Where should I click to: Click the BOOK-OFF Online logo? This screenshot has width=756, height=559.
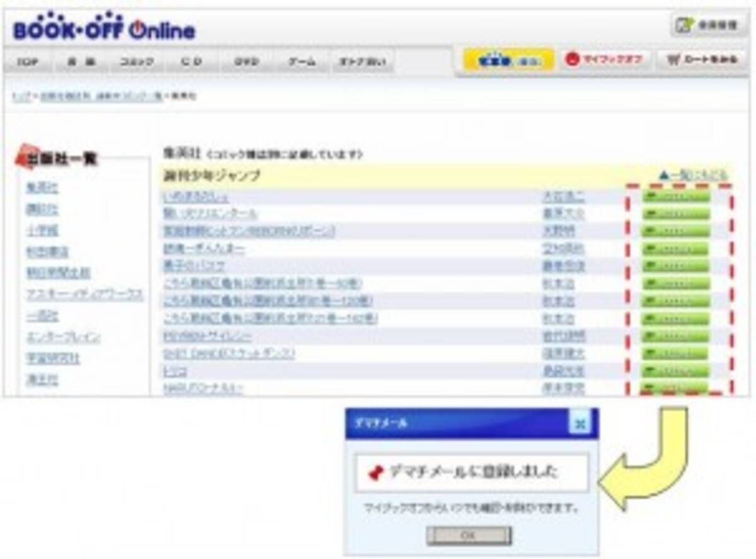click(104, 27)
